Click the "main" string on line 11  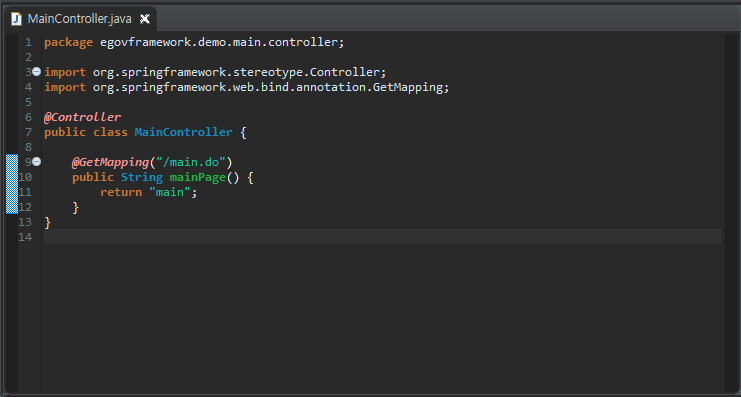[x=170, y=192]
